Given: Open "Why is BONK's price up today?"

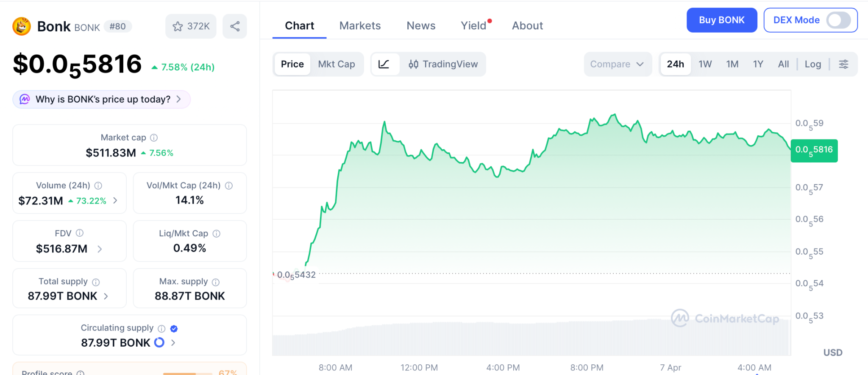Looking at the screenshot, I should pyautogui.click(x=102, y=99).
